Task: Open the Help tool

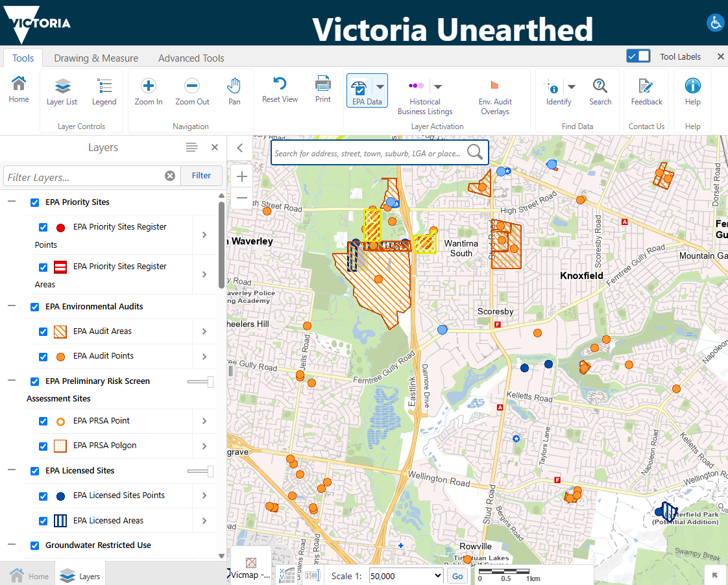Action: tap(693, 92)
